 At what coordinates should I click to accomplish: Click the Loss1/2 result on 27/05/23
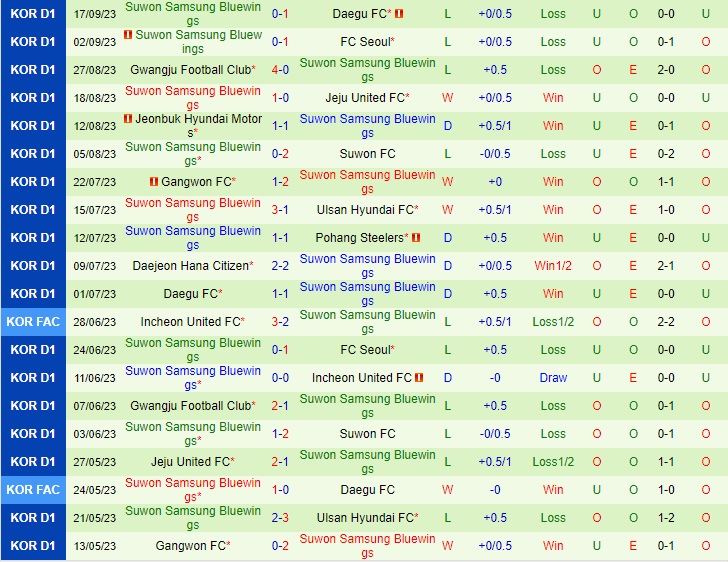553,462
